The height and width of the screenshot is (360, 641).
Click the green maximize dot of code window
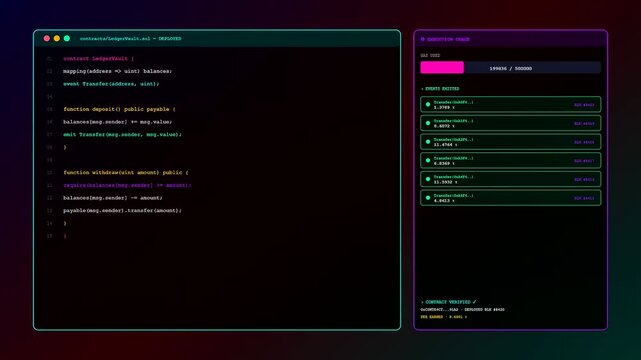pos(67,38)
